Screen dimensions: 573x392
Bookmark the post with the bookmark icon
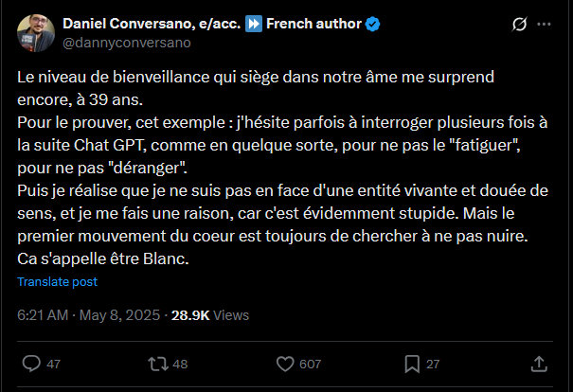coord(412,364)
